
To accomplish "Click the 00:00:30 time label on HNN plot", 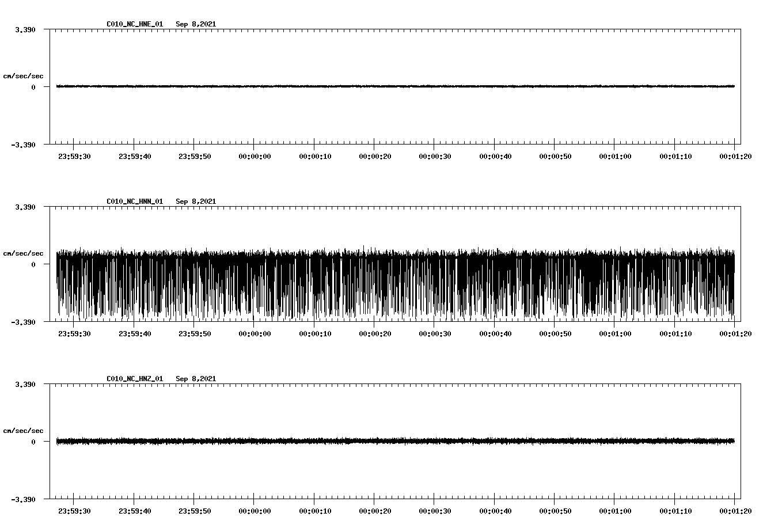I will (435, 333).
